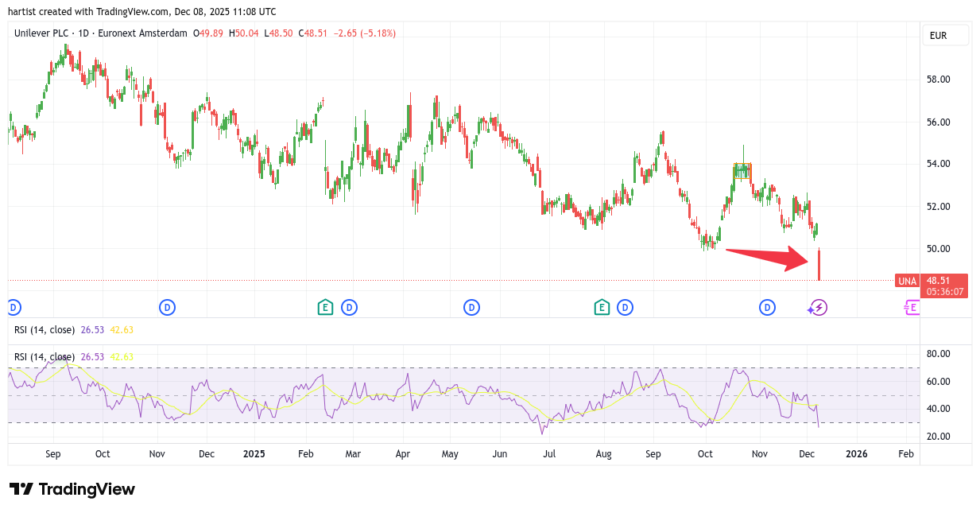The width and height of the screenshot is (980, 513).
Task: Open the dividend marker near March 2025
Action: coord(349,307)
